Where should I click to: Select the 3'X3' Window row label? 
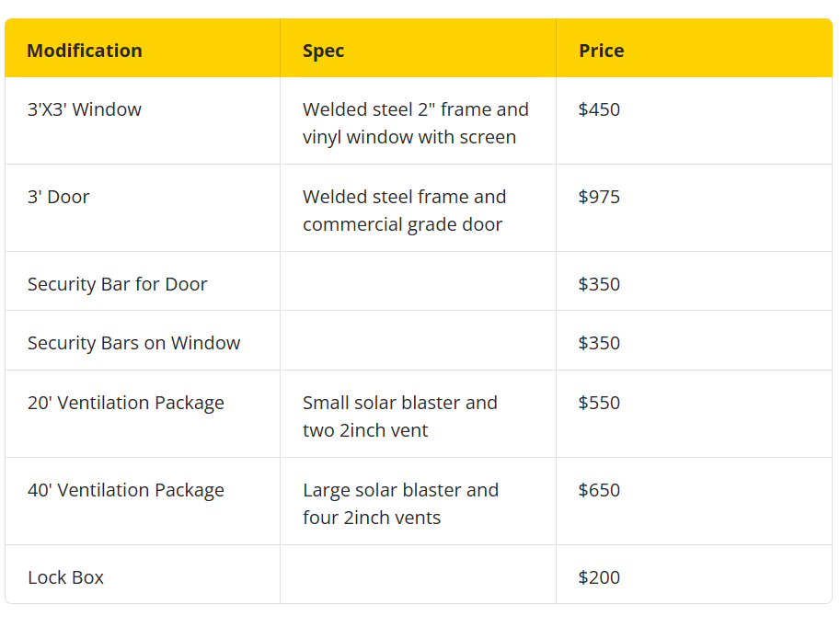click(85, 109)
